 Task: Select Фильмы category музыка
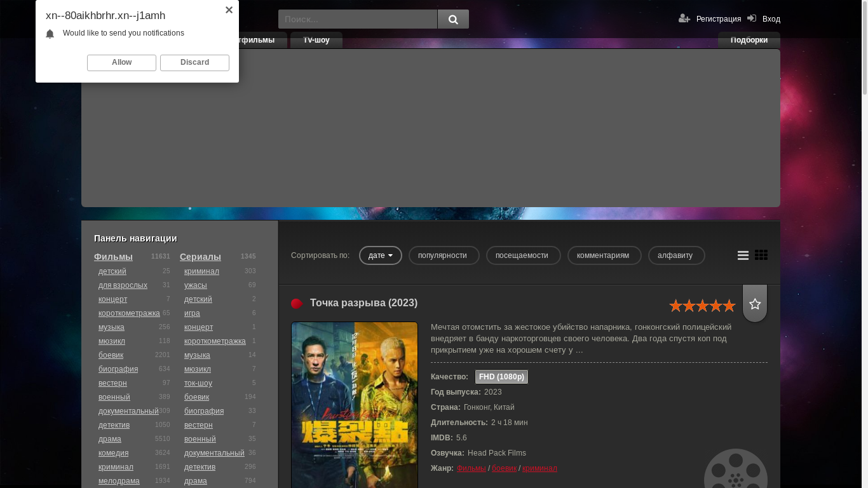point(111,327)
